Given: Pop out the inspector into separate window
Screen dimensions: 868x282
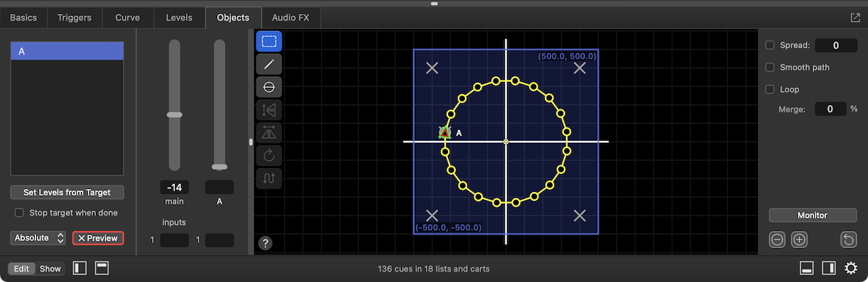Looking at the screenshot, I should pos(855,17).
